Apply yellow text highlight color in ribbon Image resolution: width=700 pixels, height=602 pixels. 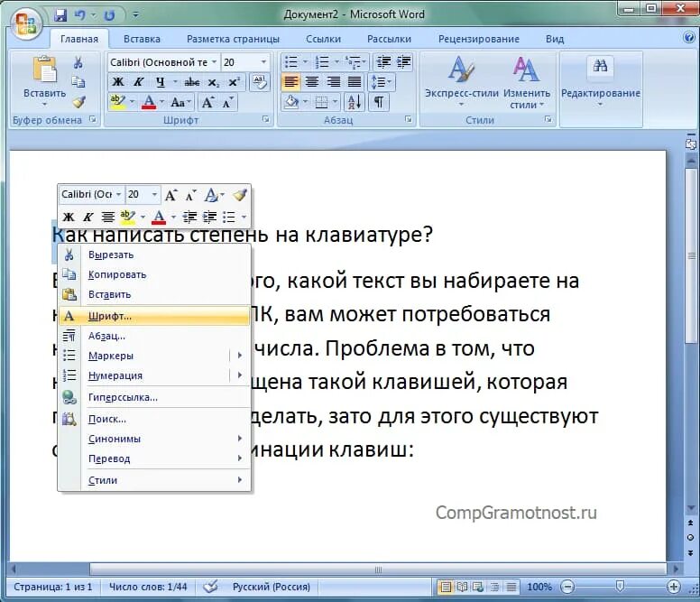tap(118, 102)
